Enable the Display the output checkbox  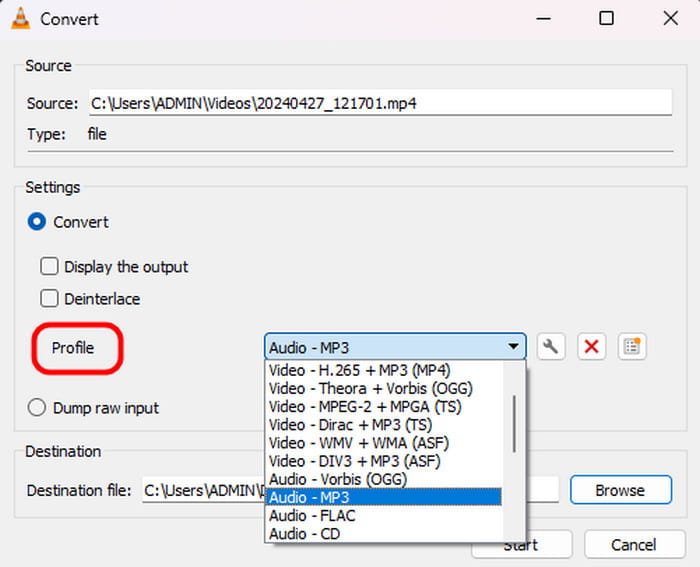[x=49, y=267]
